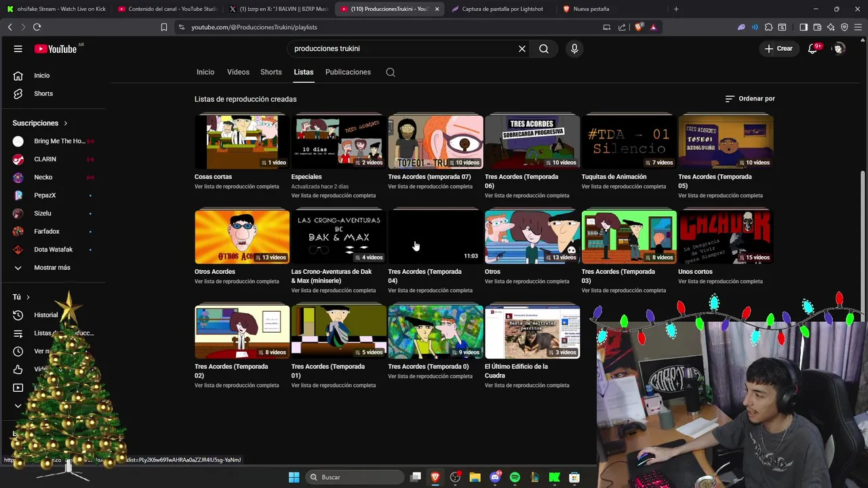Open the Brave Wallet icon

point(817,27)
